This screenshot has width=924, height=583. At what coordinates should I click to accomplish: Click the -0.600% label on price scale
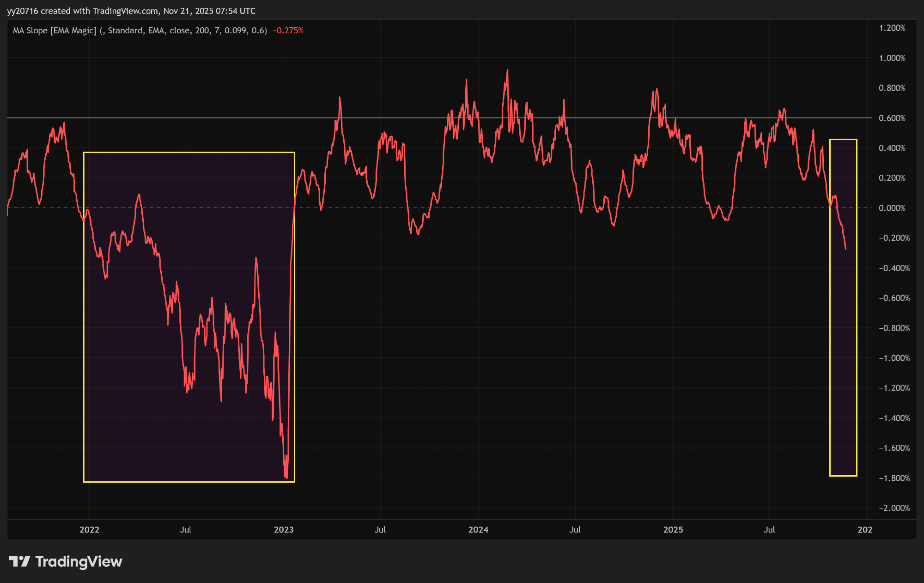pos(894,298)
